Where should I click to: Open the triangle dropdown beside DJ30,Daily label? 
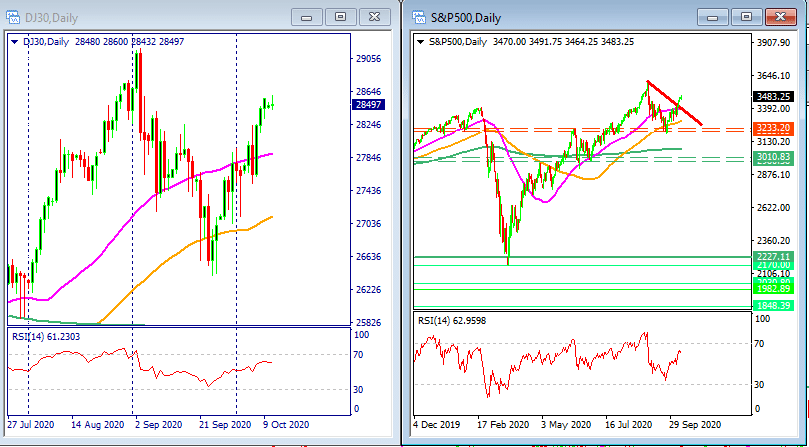(14, 42)
